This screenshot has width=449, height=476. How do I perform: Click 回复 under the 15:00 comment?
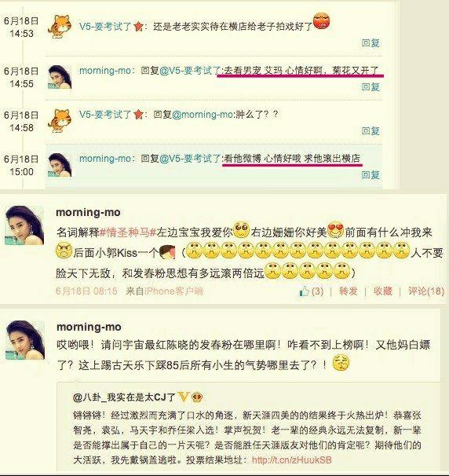[371, 175]
